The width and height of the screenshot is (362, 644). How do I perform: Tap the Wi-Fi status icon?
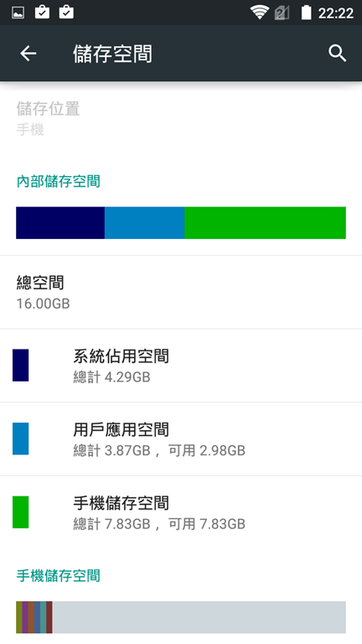(x=260, y=13)
